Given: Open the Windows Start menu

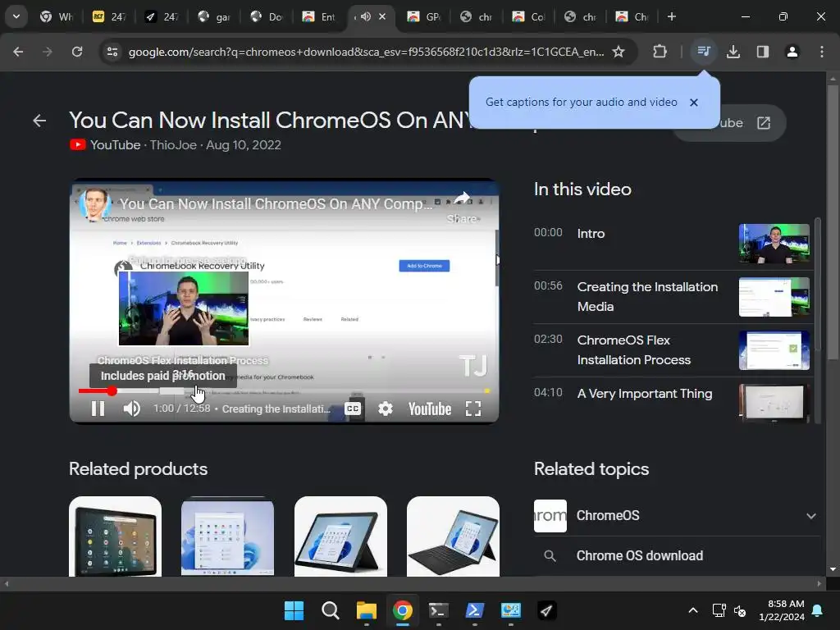Looking at the screenshot, I should 294,610.
